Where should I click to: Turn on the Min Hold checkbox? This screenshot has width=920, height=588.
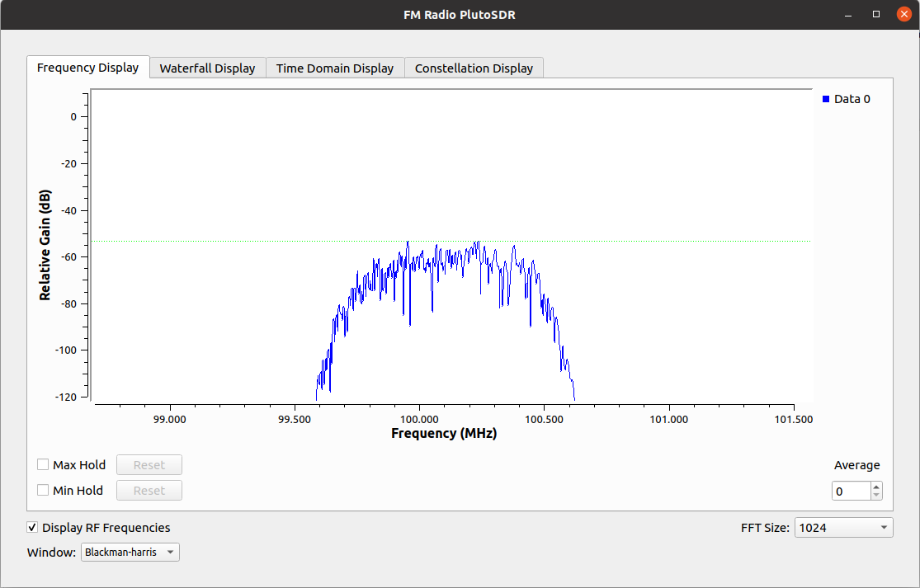pos(43,490)
